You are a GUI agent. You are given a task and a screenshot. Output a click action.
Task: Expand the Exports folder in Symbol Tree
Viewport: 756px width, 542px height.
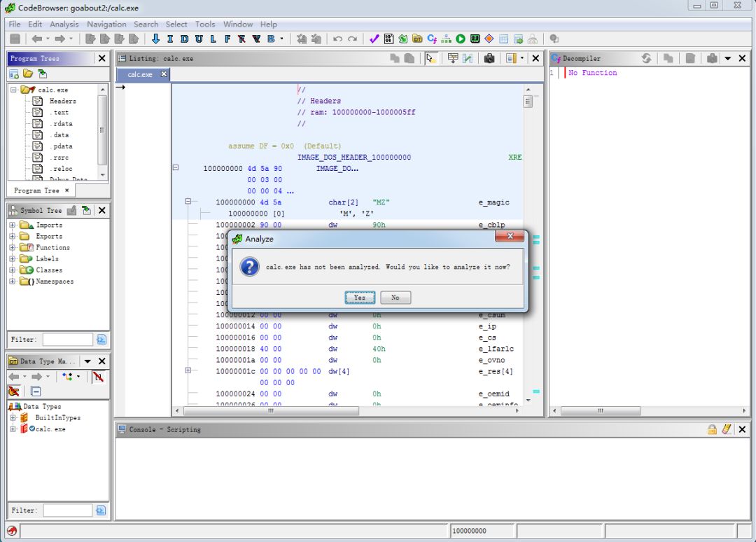tap(13, 236)
